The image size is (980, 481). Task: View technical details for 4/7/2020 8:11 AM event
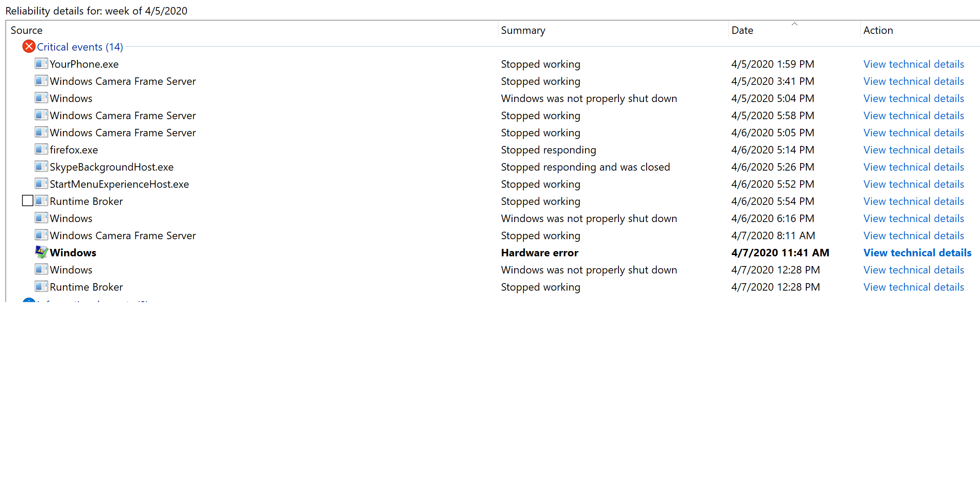coord(914,236)
